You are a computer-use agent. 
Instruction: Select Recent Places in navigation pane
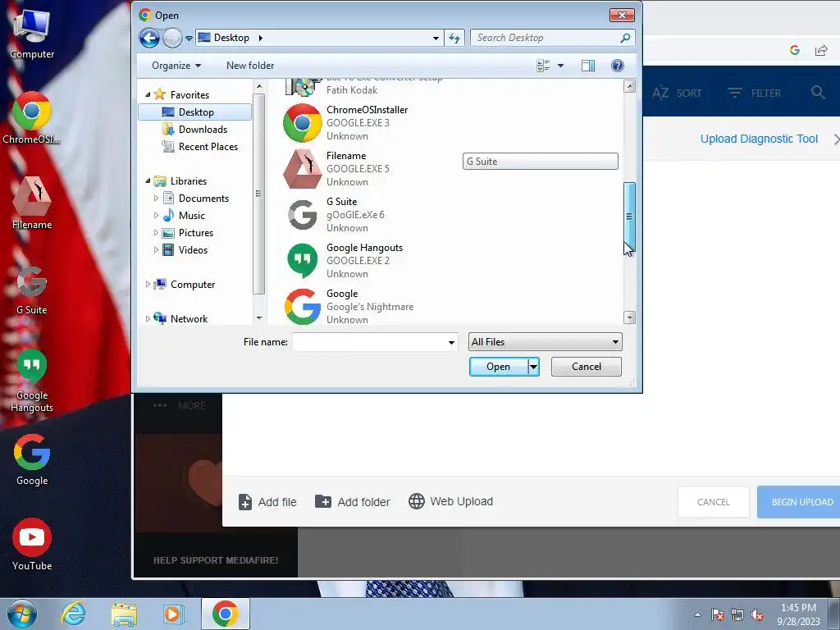point(208,146)
